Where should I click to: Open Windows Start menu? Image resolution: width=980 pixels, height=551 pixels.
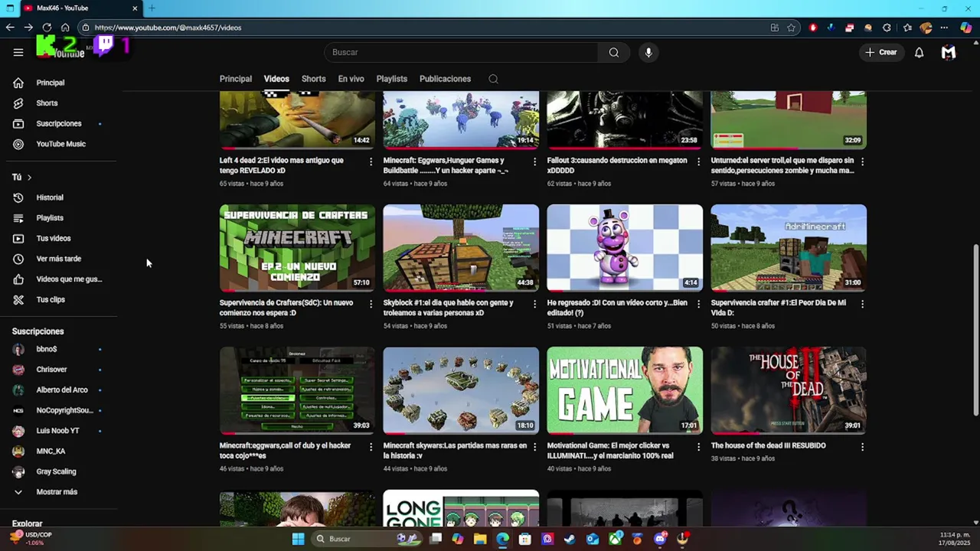click(298, 539)
